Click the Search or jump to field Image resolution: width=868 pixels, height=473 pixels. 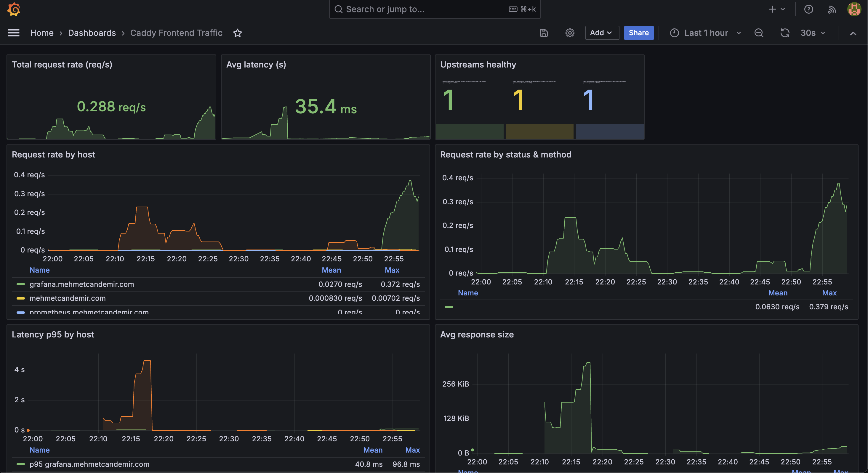pyautogui.click(x=434, y=9)
